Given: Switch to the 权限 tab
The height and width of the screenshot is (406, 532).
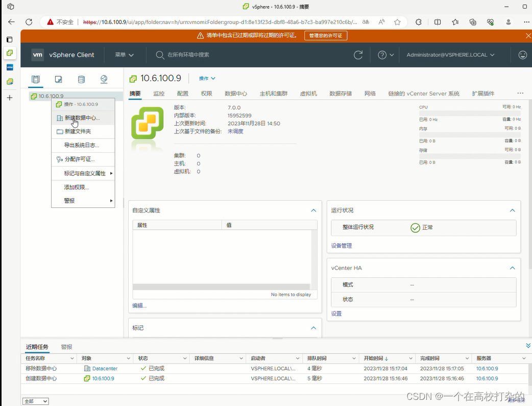Looking at the screenshot, I should tap(206, 93).
